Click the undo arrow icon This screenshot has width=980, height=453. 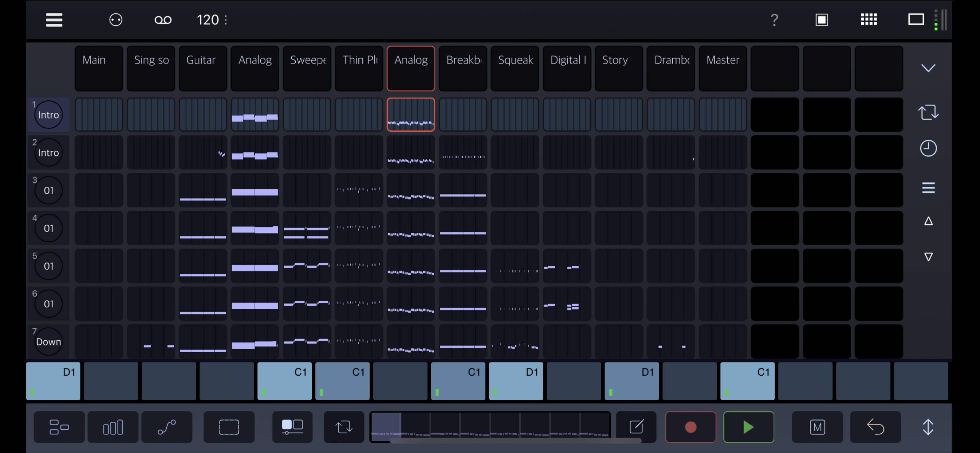tap(875, 427)
